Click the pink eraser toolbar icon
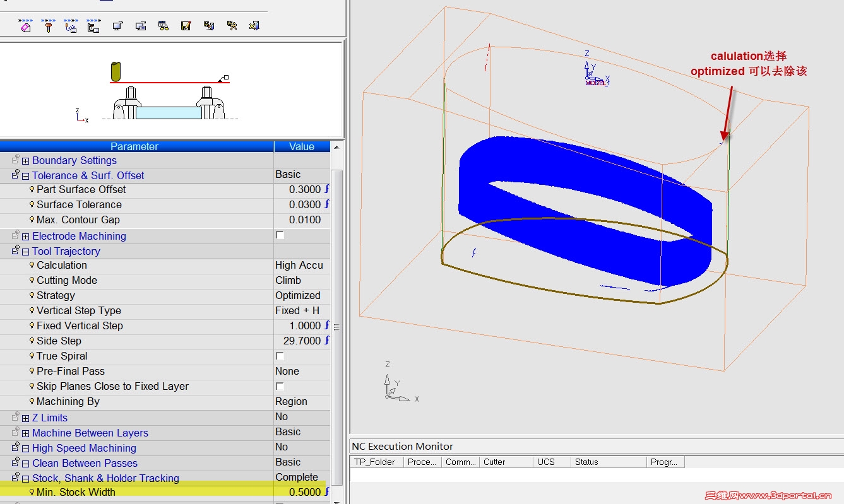The height and width of the screenshot is (504, 844). coord(25,26)
